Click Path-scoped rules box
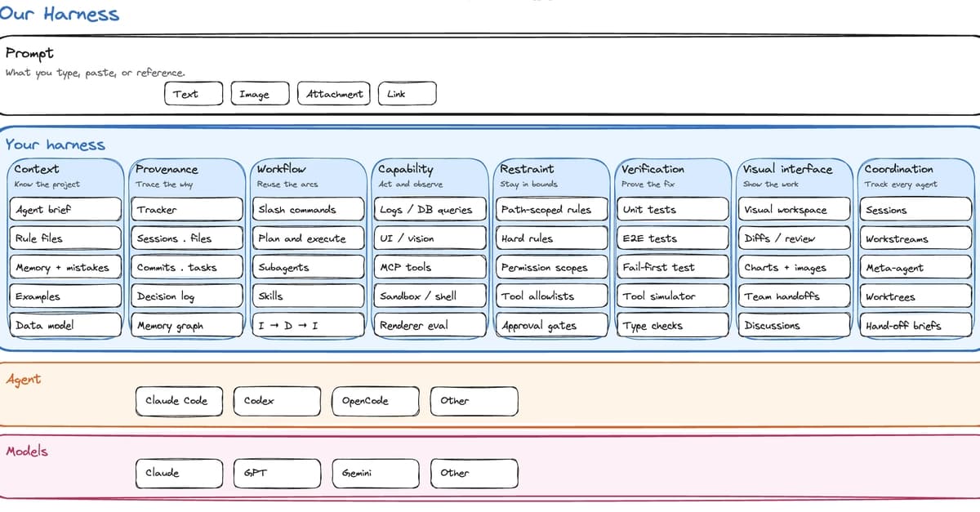The image size is (980, 512). point(552,209)
